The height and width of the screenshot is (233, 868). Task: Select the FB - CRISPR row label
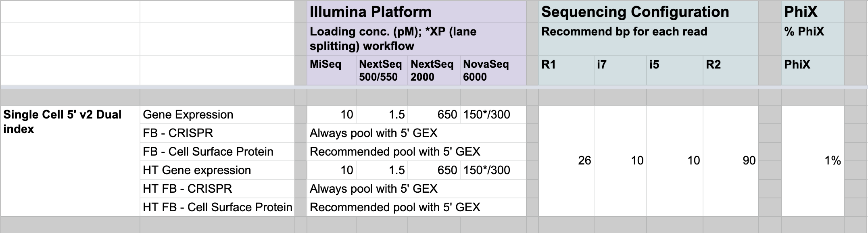coord(217,133)
